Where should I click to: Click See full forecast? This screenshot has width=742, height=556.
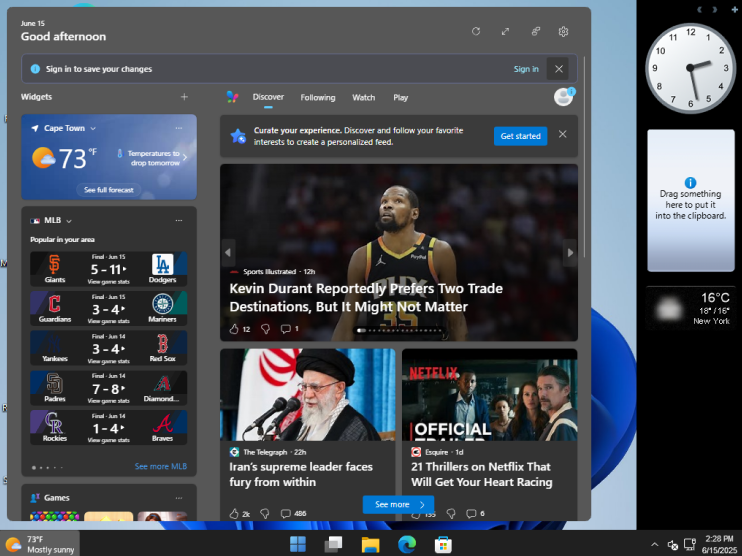click(x=109, y=190)
